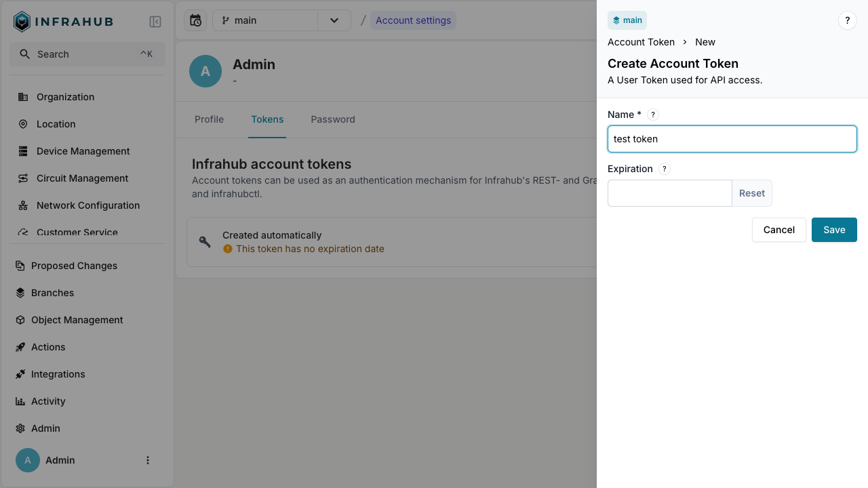Cancel the account token creation
Image resolution: width=868 pixels, height=488 pixels.
[778, 230]
